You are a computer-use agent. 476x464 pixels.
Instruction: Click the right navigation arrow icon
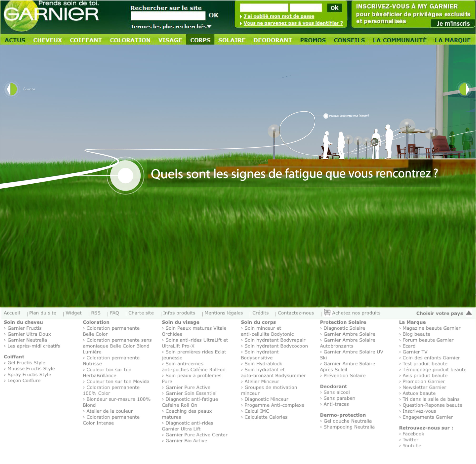[x=464, y=89]
